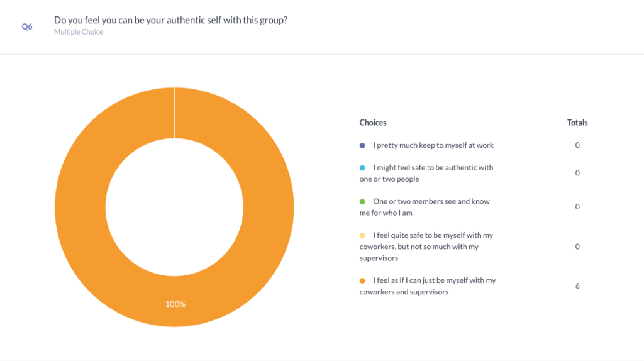Click the 100% label on the donut chart
Viewport: 644px width, 361px height.
175,304
